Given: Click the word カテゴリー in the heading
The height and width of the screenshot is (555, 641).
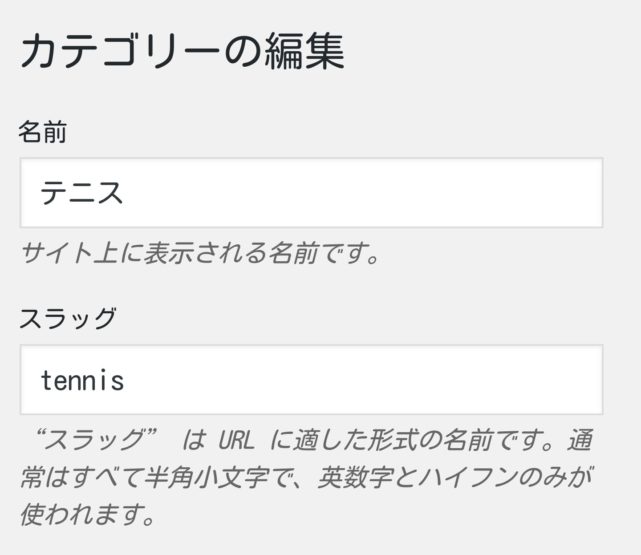Looking at the screenshot, I should (x=118, y=52).
